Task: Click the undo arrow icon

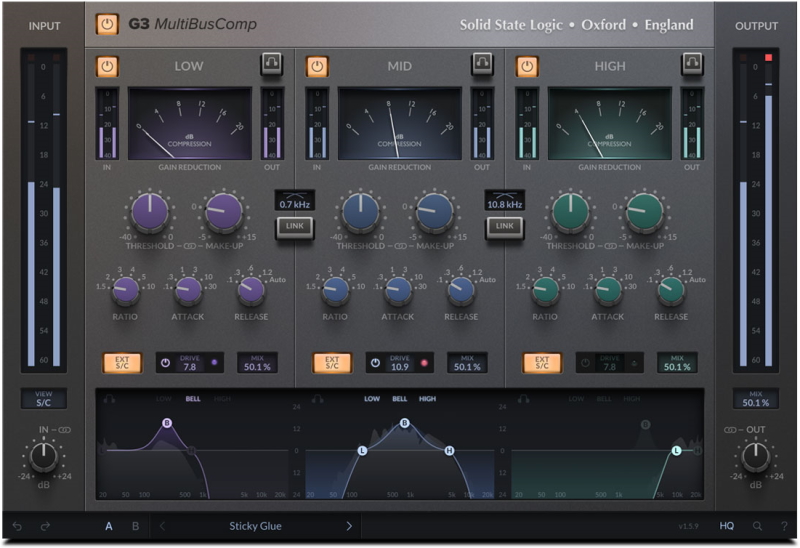Action: point(17,526)
